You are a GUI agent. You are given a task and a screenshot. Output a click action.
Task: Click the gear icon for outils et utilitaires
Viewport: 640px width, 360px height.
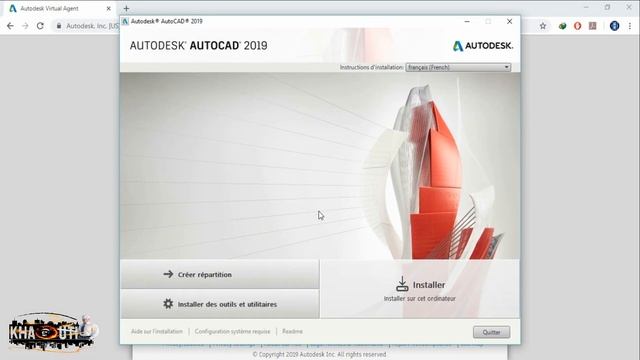pos(168,304)
